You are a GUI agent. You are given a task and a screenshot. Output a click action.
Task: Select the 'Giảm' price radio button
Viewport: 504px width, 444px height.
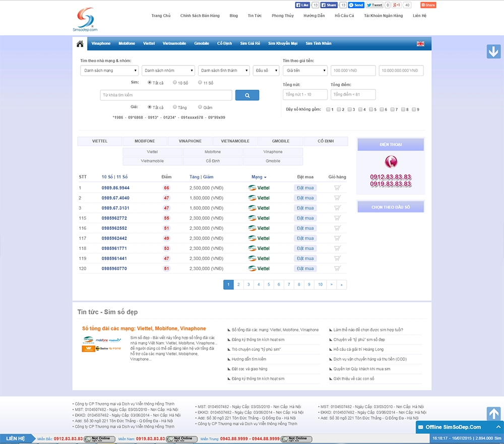coord(200,107)
